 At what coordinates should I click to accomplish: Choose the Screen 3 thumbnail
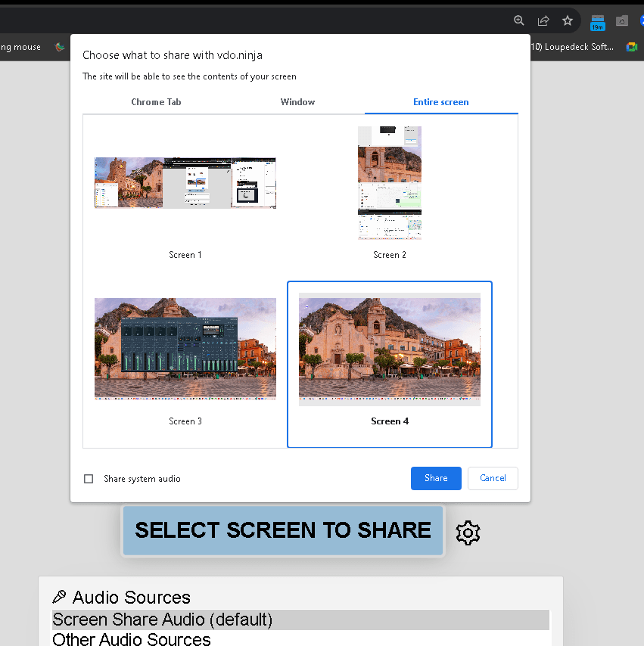(185, 349)
